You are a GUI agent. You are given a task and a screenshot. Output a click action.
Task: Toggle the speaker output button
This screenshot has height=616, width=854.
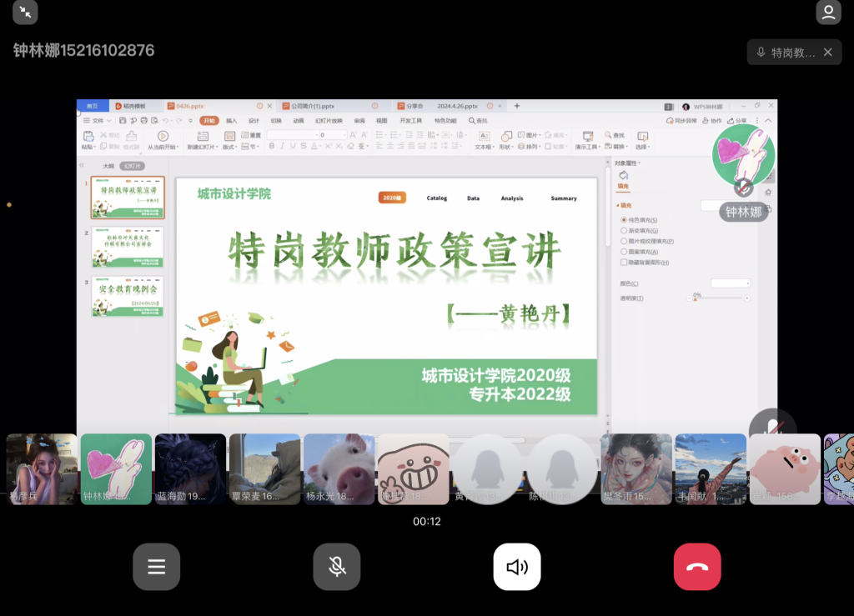tap(517, 567)
